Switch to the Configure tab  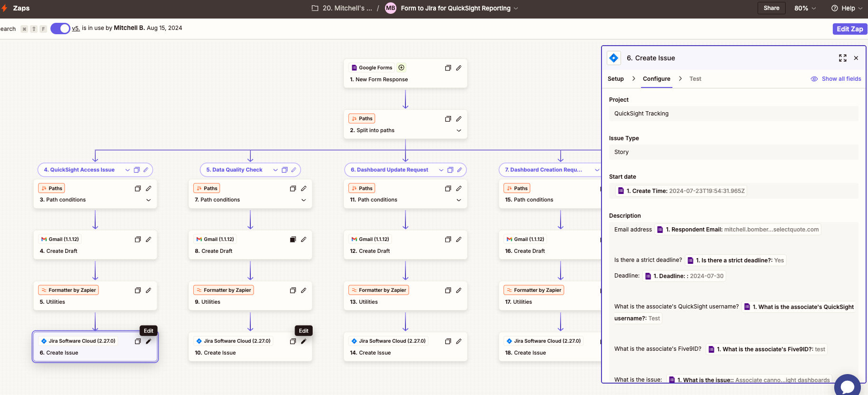tap(657, 79)
